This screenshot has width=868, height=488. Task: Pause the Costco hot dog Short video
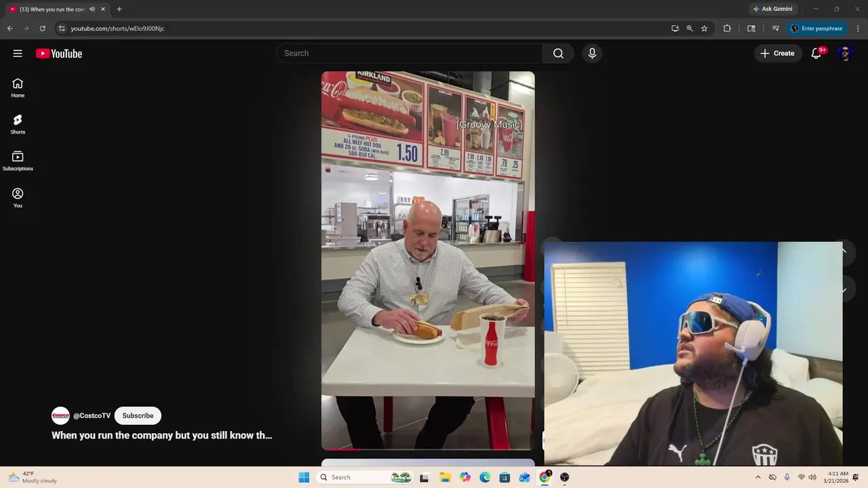(x=428, y=261)
